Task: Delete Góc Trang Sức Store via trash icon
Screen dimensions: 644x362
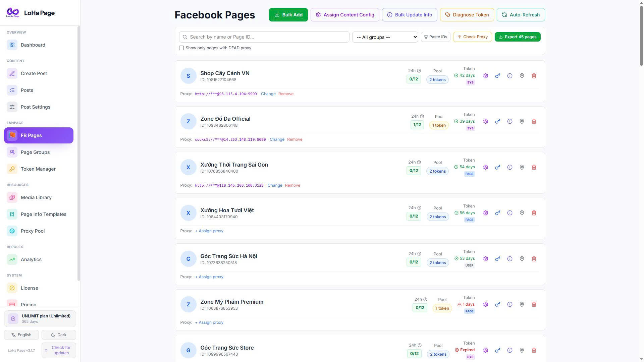Action: point(534,350)
